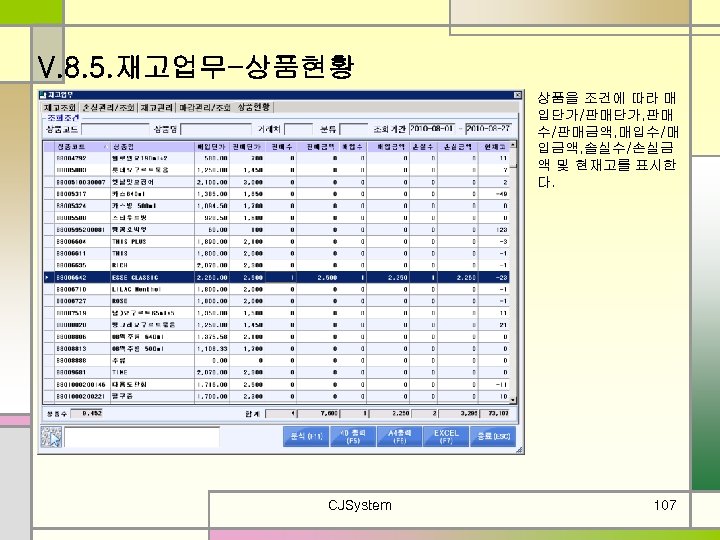This screenshot has width=720, height=540.
Task: Click the 재고업무 window title icon
Action: [x=44, y=95]
